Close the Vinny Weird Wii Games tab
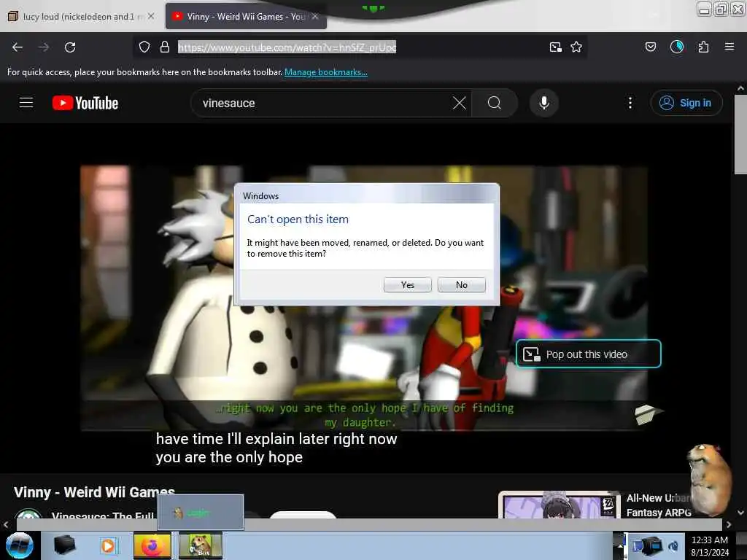Screen dimensions: 747x560 [315, 16]
